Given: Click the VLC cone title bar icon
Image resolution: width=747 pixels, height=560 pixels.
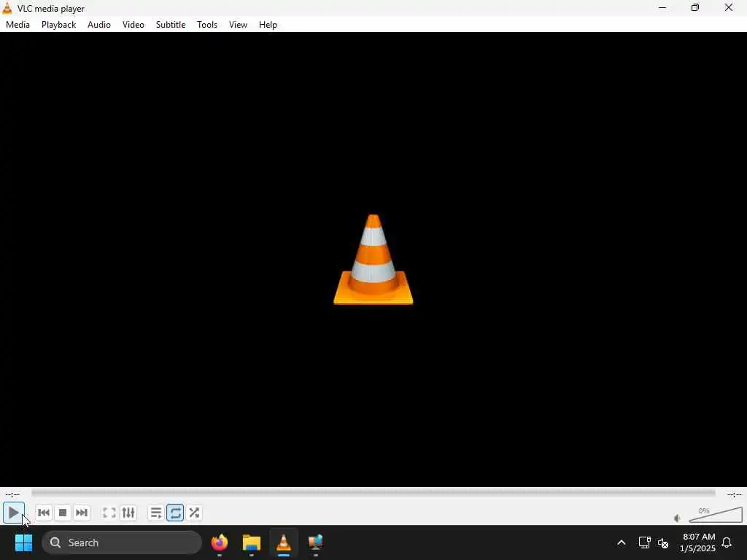Looking at the screenshot, I should pyautogui.click(x=7, y=8).
